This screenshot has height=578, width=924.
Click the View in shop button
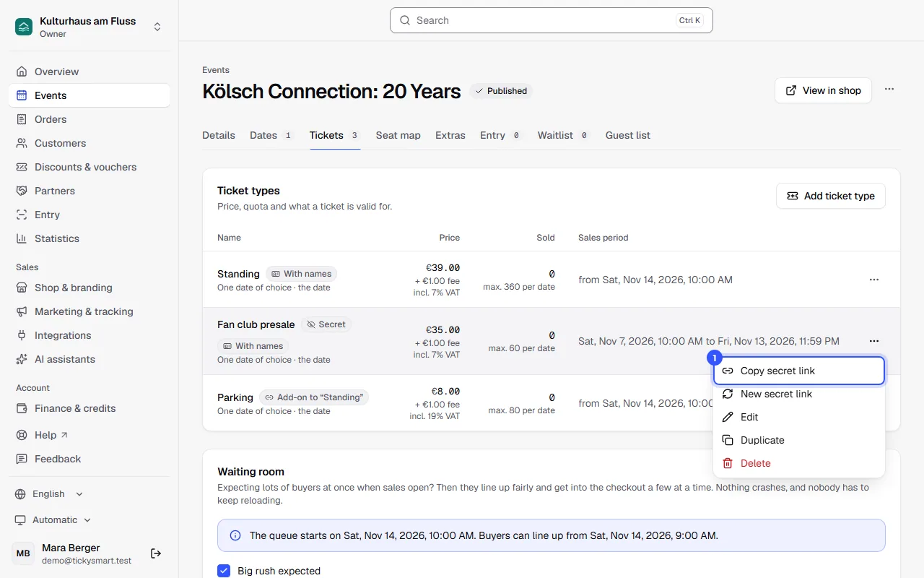pyautogui.click(x=823, y=90)
